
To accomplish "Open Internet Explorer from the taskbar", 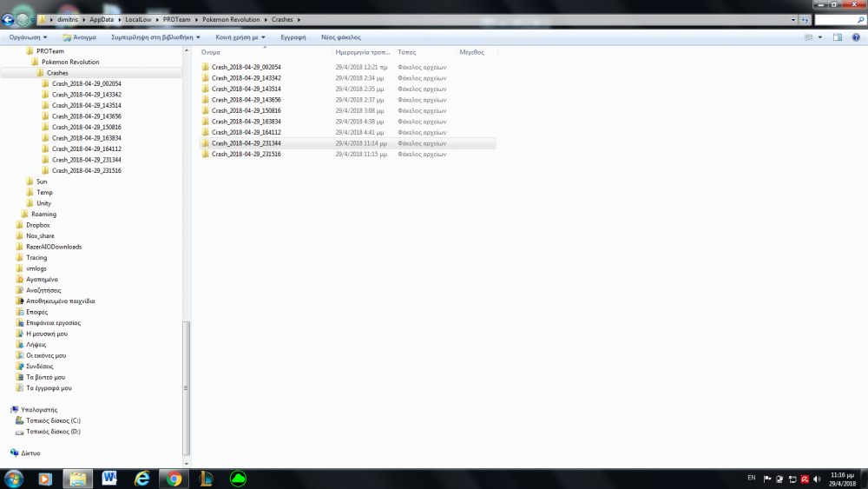I will pyautogui.click(x=142, y=479).
